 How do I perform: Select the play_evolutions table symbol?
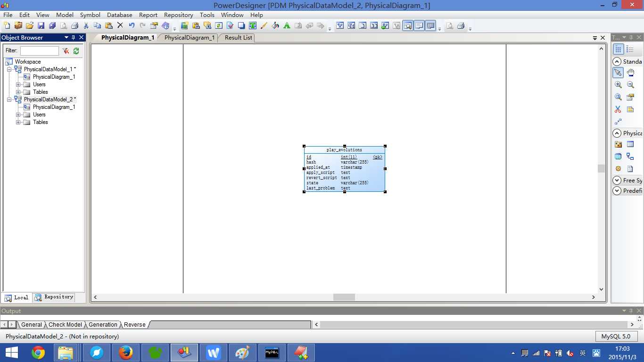click(x=345, y=169)
